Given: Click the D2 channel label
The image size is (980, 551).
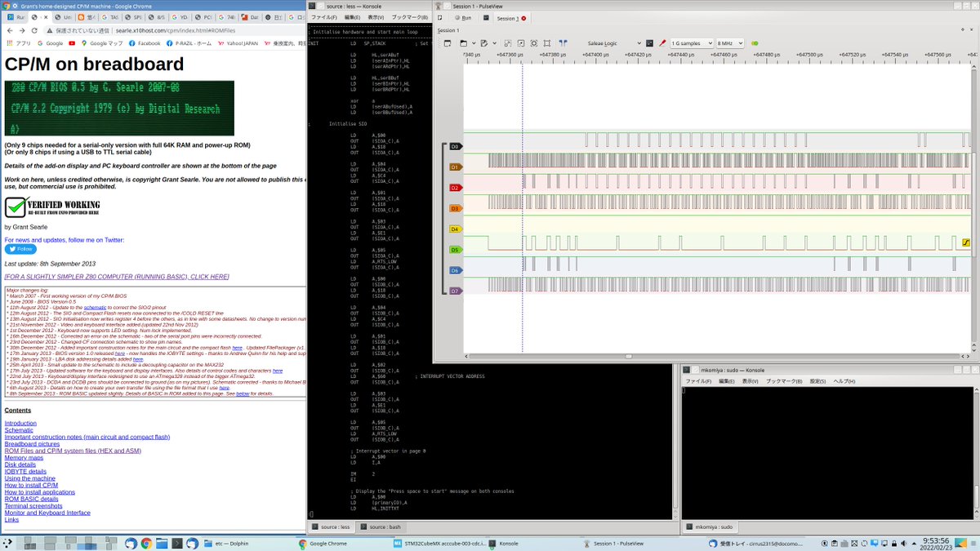Looking at the screenshot, I should click(455, 188).
